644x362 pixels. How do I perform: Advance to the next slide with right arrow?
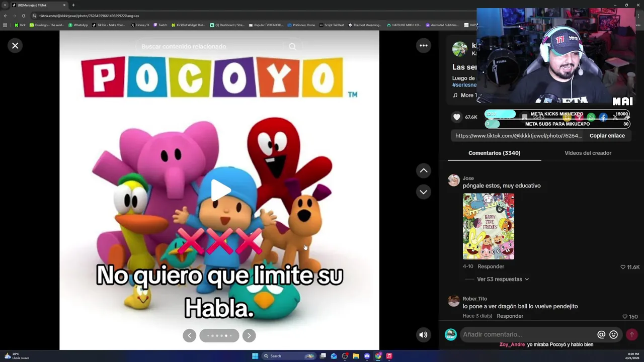(x=249, y=336)
